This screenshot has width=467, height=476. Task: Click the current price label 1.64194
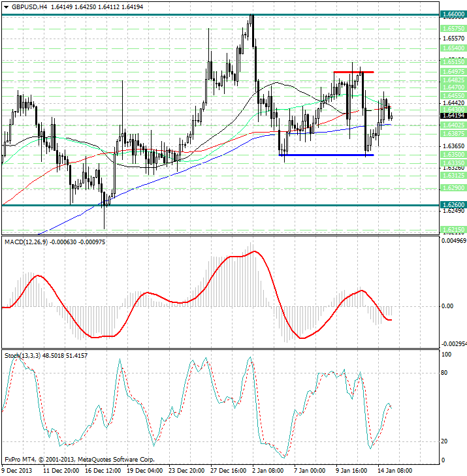[453, 116]
